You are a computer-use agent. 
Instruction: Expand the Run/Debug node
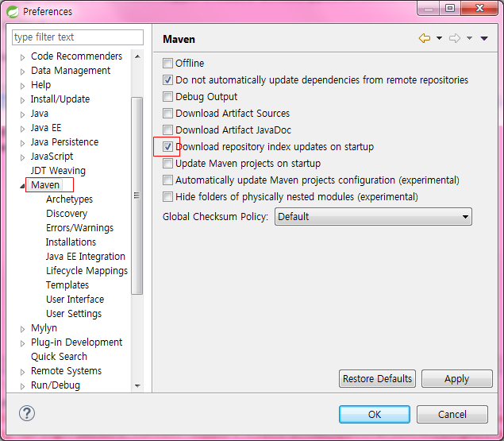tap(22, 386)
